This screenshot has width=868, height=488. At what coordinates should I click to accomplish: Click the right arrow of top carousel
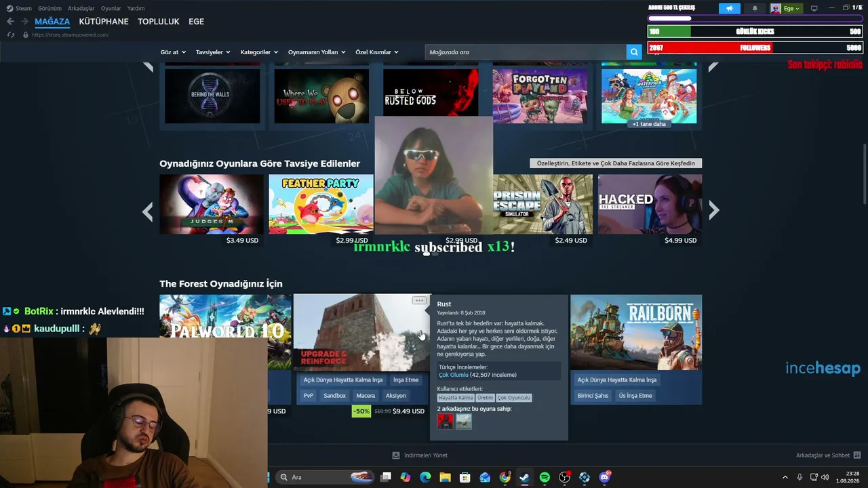pyautogui.click(x=713, y=66)
